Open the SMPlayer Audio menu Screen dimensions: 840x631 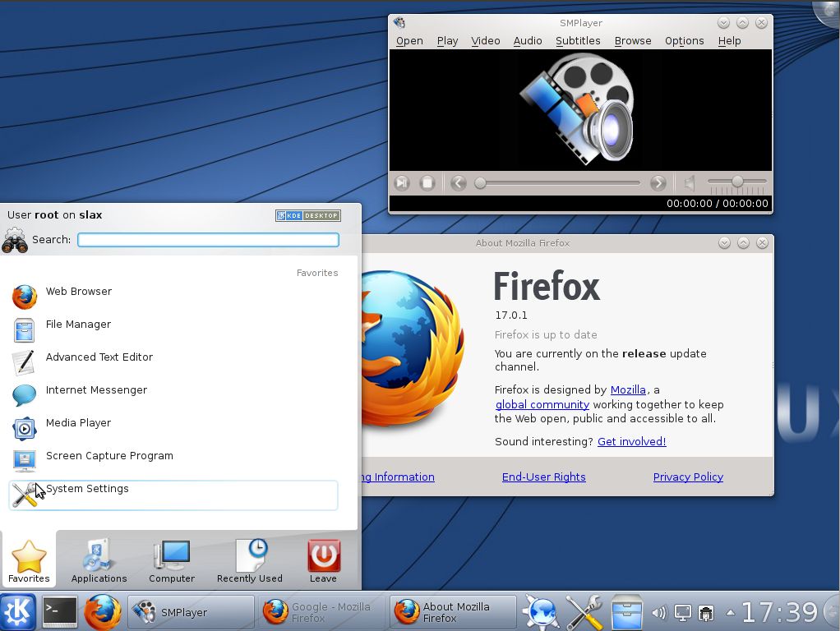point(528,41)
